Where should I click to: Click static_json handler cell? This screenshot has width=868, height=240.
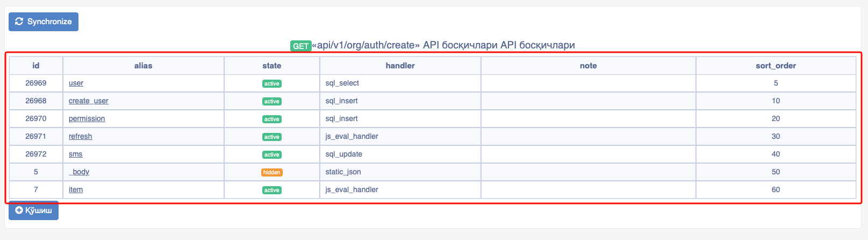400,172
